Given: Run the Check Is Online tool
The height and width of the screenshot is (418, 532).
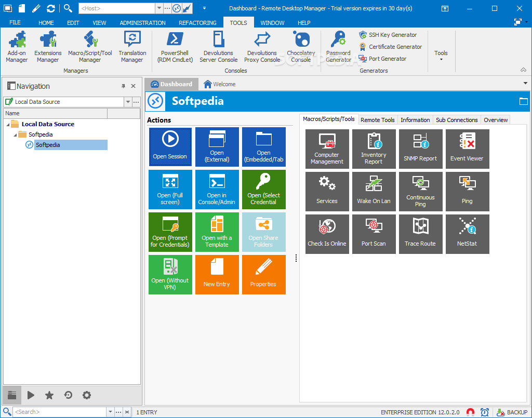Looking at the screenshot, I should click(327, 234).
